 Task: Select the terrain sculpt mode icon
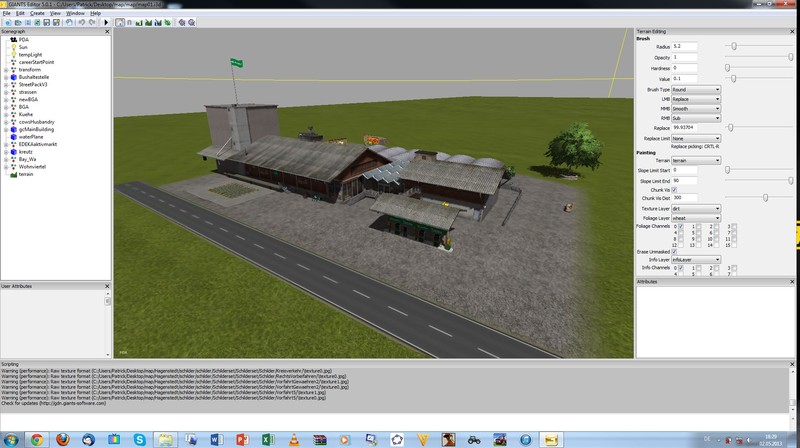coord(139,22)
